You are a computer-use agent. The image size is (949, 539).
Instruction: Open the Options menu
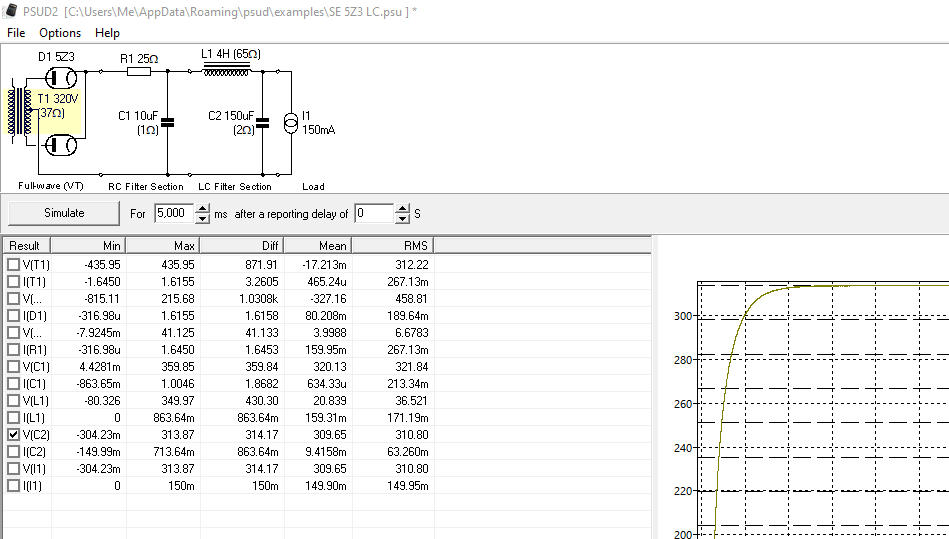point(60,33)
